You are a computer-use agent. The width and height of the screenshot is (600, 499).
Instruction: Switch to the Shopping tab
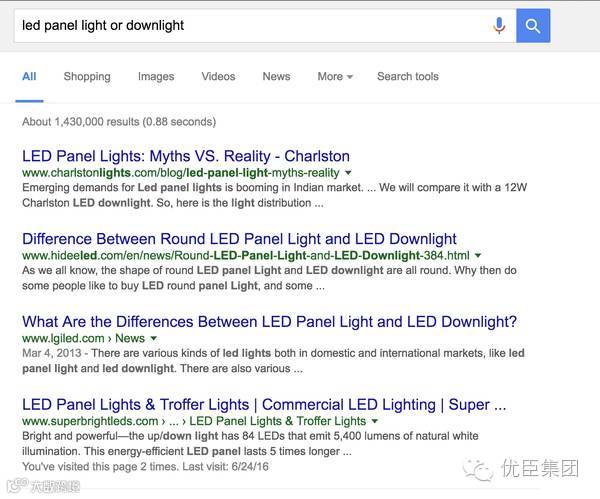pyautogui.click(x=87, y=77)
